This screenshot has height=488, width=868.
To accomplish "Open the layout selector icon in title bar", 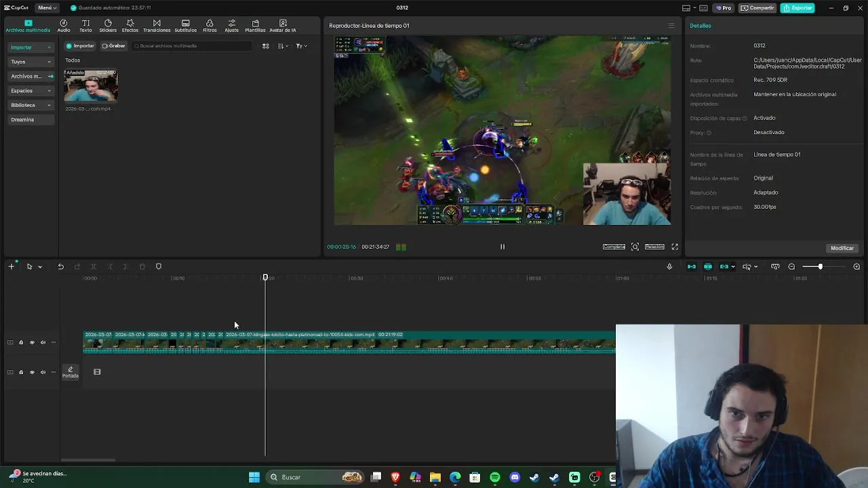I will [686, 8].
